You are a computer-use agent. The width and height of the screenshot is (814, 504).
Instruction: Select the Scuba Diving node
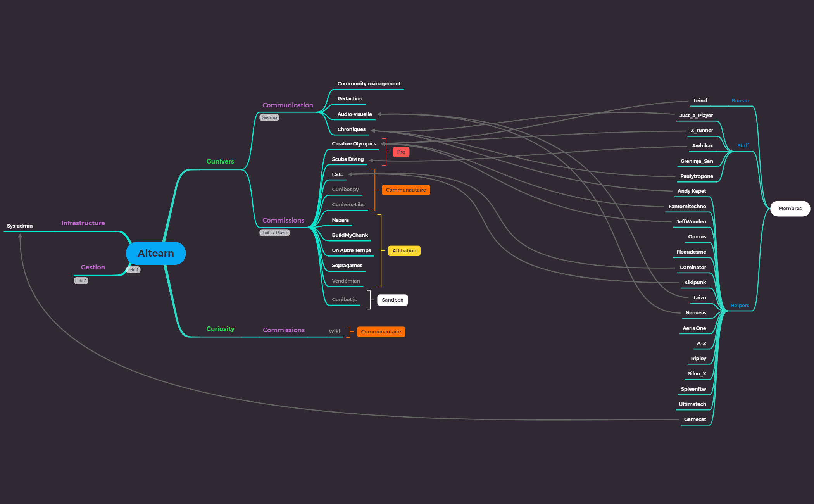click(x=348, y=159)
